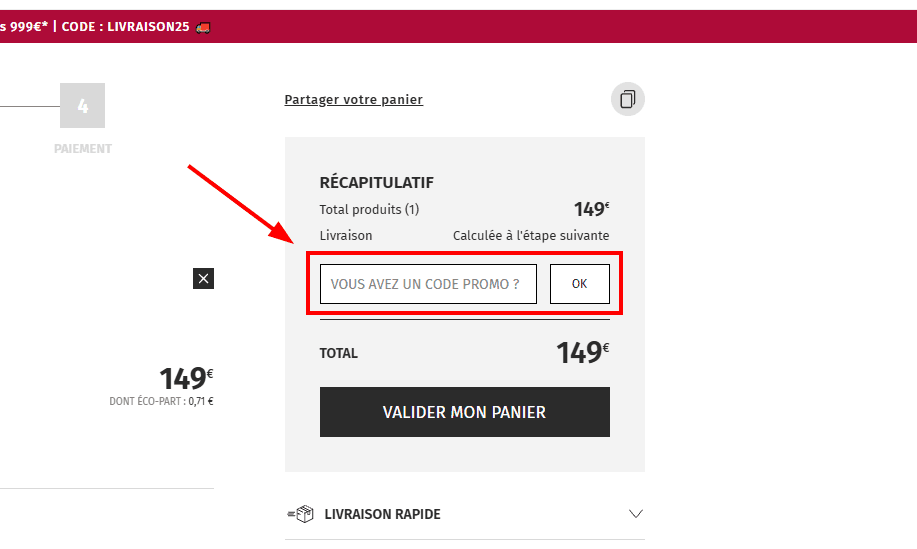
Task: Click the delivery truck icon in the banner
Action: tap(204, 27)
